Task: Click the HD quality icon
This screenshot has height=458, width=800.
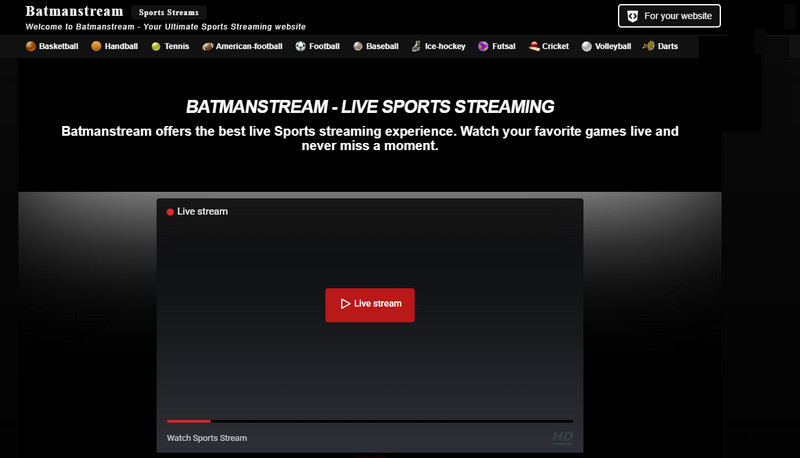Action: click(x=562, y=437)
